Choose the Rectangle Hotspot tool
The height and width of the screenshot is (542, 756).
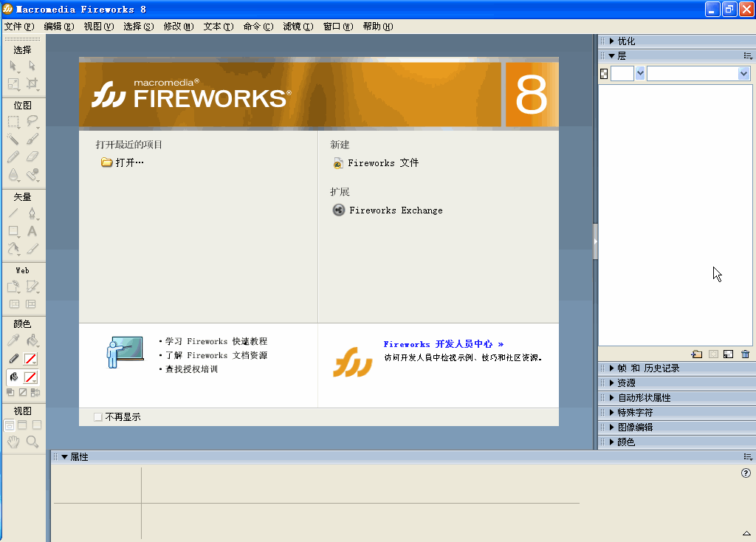pyautogui.click(x=13, y=287)
